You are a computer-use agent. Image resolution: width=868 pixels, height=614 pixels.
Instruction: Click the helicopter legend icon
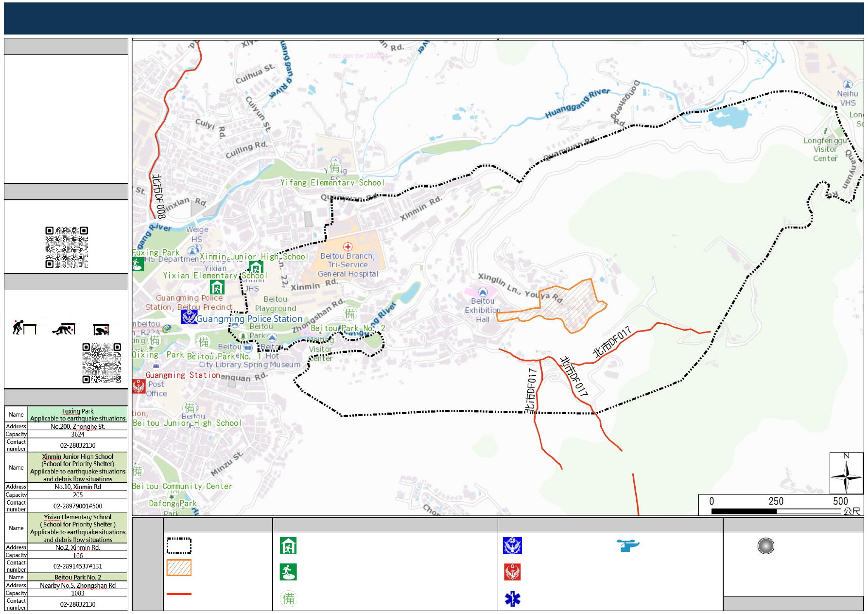628,545
